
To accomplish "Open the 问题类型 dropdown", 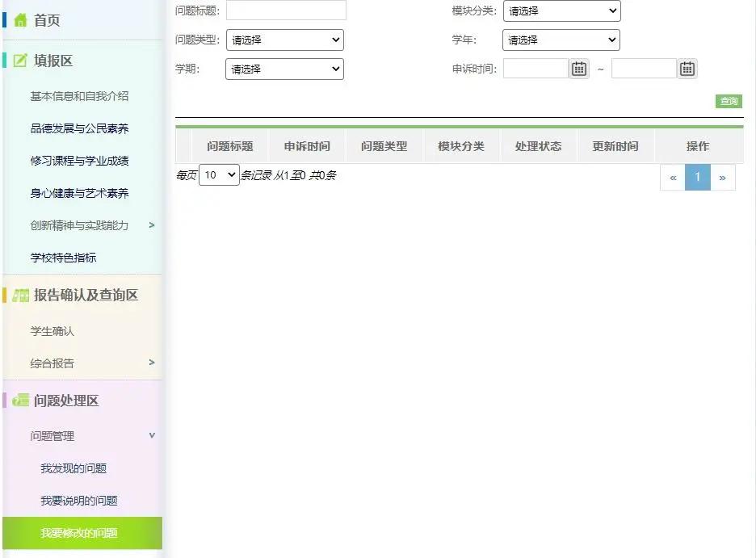I will pos(284,40).
